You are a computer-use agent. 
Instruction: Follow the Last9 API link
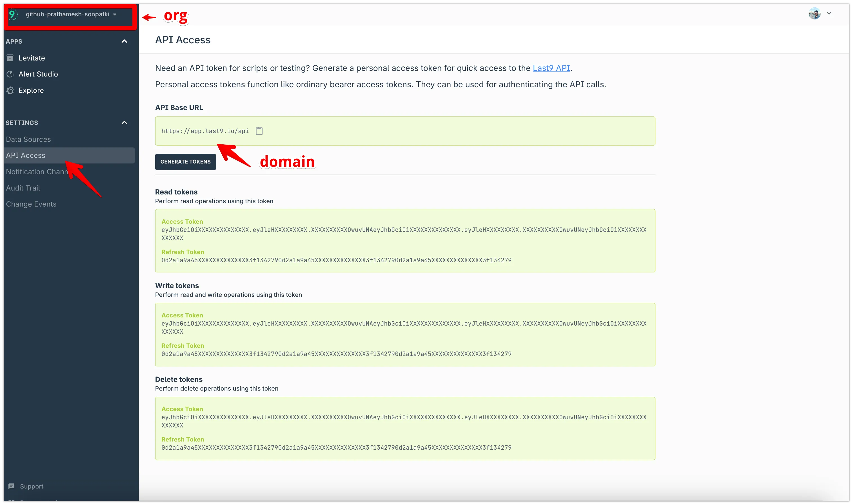tap(551, 68)
